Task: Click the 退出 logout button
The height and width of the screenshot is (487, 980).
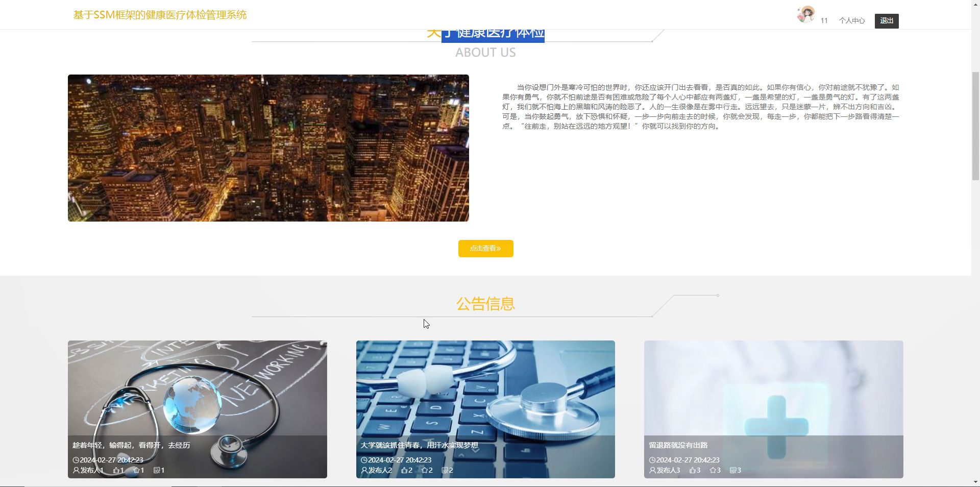Action: coord(886,20)
